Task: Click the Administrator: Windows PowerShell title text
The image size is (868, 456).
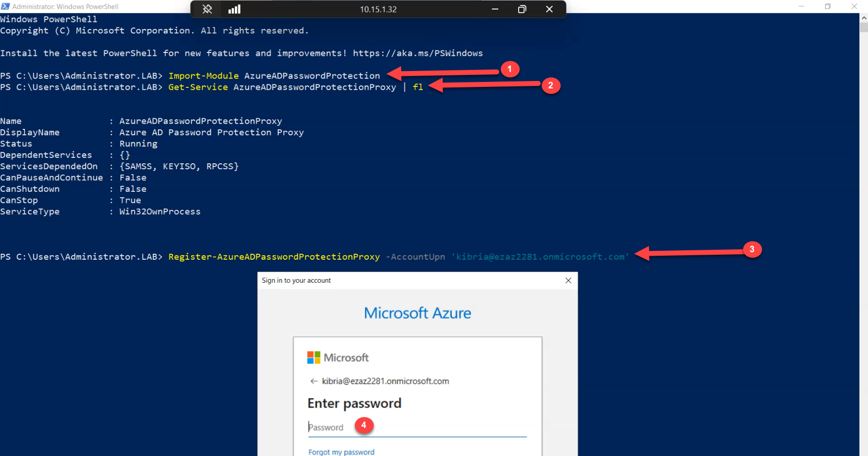Action: click(x=65, y=6)
